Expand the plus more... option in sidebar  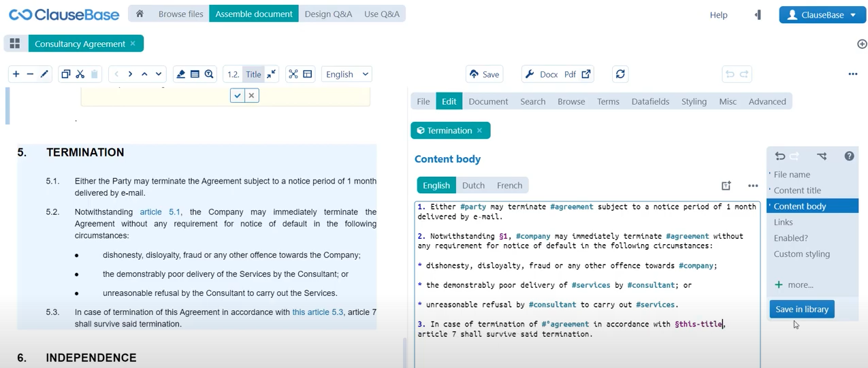794,284
